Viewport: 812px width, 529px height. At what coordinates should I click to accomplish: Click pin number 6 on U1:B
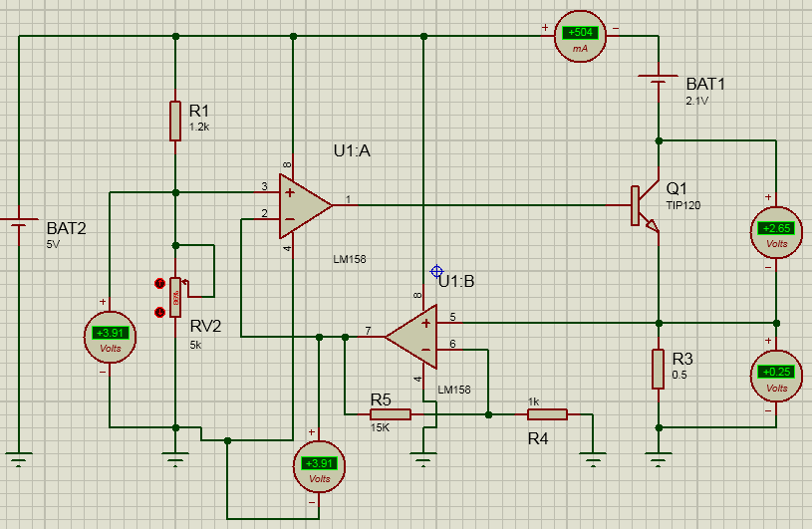[452, 344]
